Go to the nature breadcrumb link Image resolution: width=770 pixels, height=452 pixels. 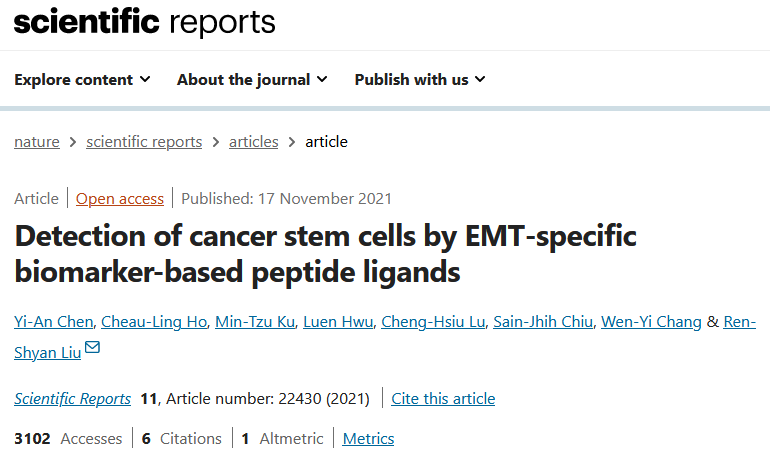tap(37, 142)
